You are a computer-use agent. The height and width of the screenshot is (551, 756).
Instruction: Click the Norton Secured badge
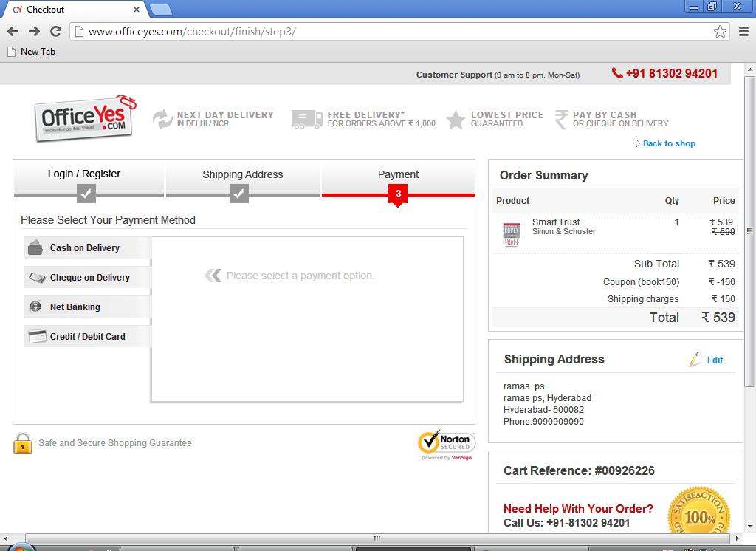tap(446, 445)
